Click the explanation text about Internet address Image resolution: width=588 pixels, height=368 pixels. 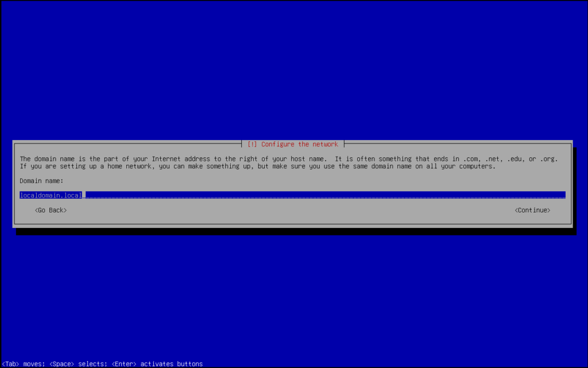coord(230,158)
